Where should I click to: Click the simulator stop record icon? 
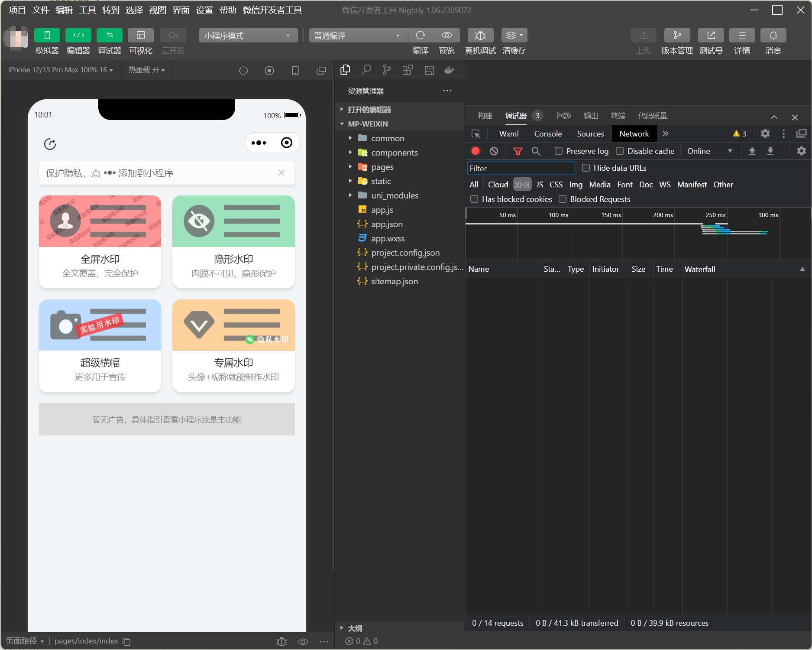[x=269, y=70]
